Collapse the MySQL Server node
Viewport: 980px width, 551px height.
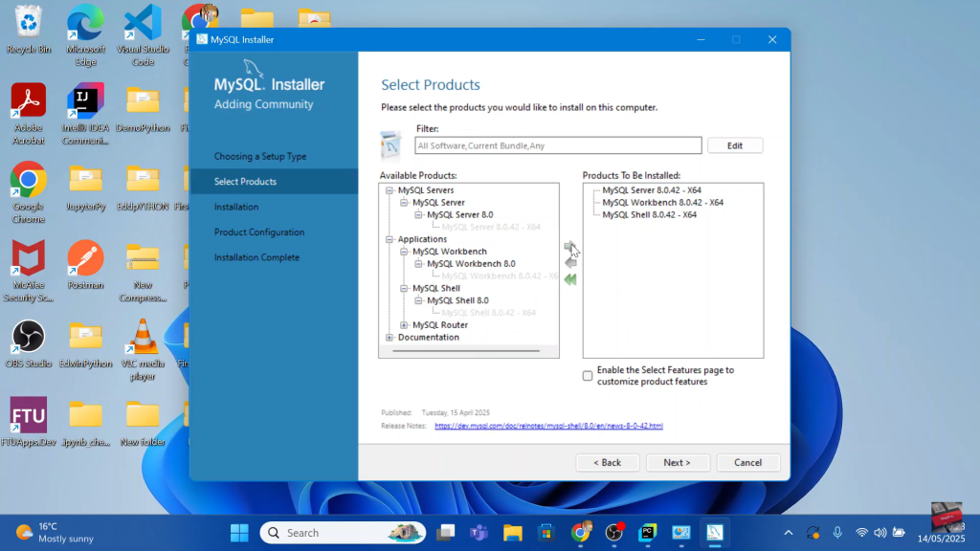404,203
